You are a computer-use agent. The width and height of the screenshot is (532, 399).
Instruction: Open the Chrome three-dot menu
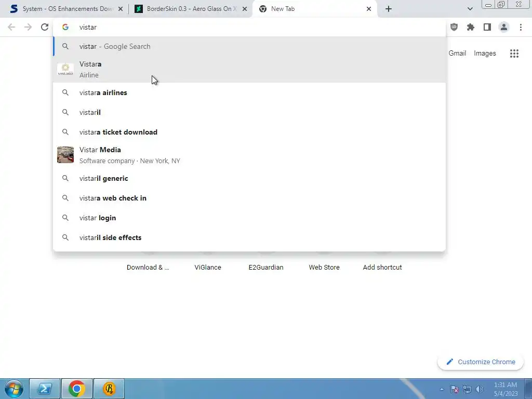[x=521, y=27]
